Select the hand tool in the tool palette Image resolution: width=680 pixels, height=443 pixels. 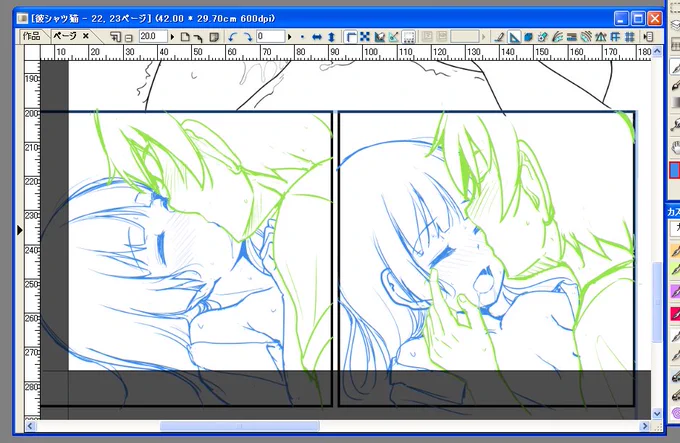point(676,147)
